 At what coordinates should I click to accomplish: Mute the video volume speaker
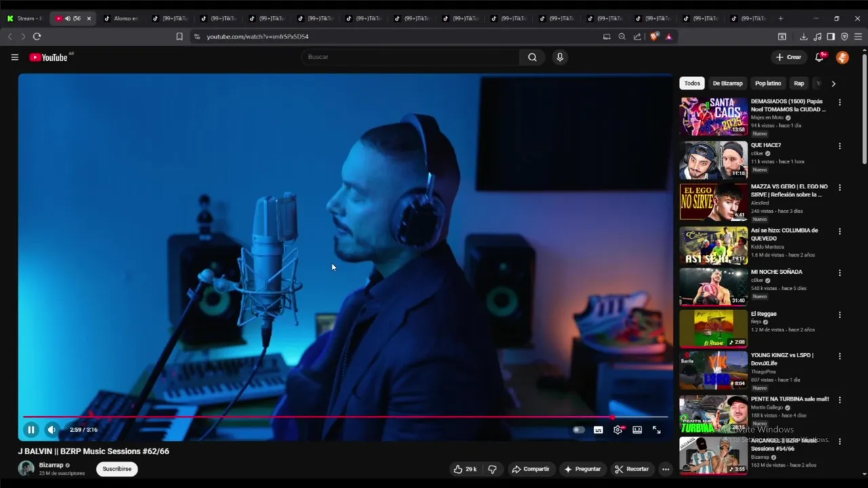click(52, 430)
